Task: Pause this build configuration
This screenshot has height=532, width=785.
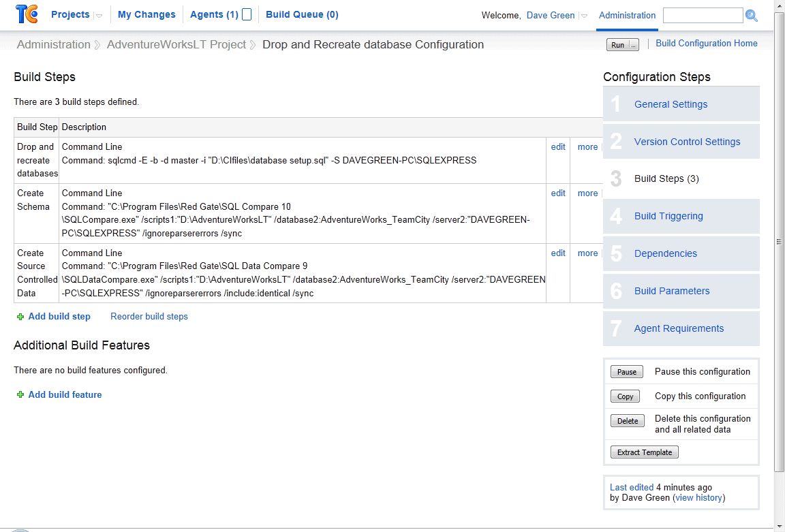Action: pos(627,372)
